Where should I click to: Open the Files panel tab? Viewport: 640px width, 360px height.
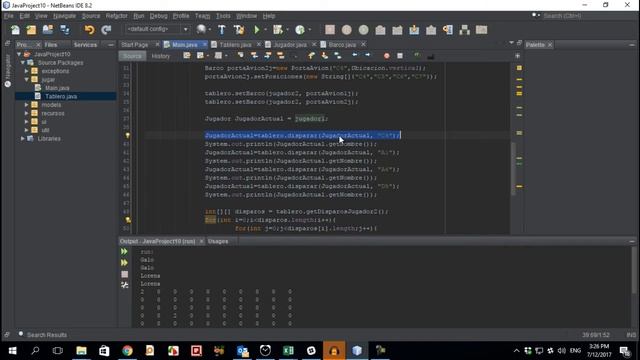pyautogui.click(x=51, y=44)
